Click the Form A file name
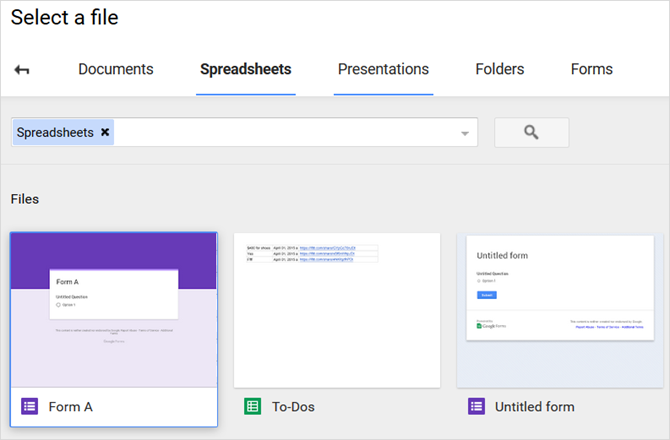Viewport: 670px width, 440px height. coord(71,407)
